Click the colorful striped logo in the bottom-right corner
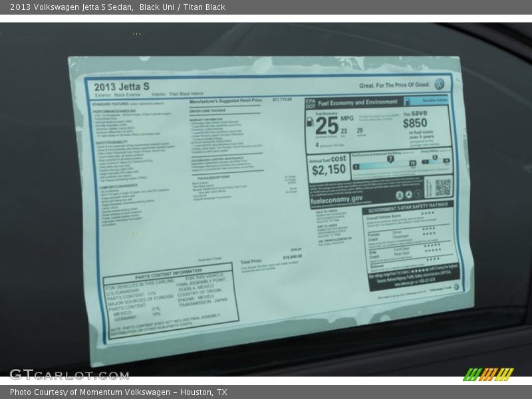Screen dimensions: 532x399 coord(488,374)
